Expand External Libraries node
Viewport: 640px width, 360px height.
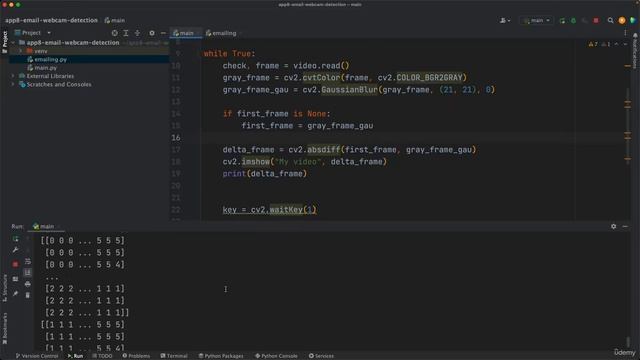pos(13,76)
